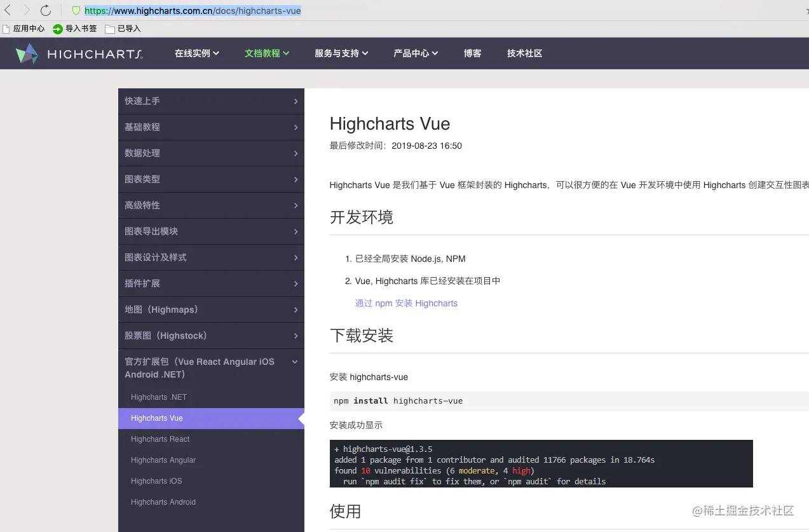Expand the 股票图（Highstock）sidebar section
The width and height of the screenshot is (809, 532).
point(211,336)
